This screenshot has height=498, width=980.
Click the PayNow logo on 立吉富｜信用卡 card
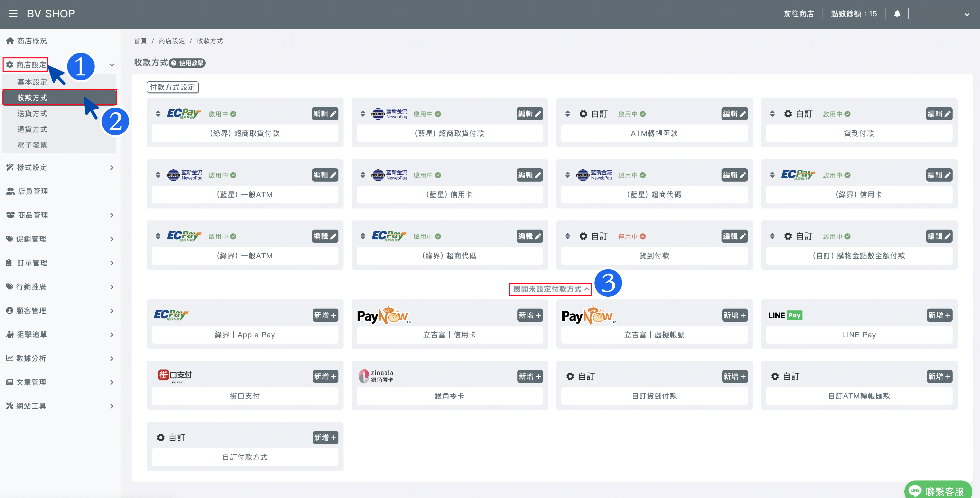point(384,315)
